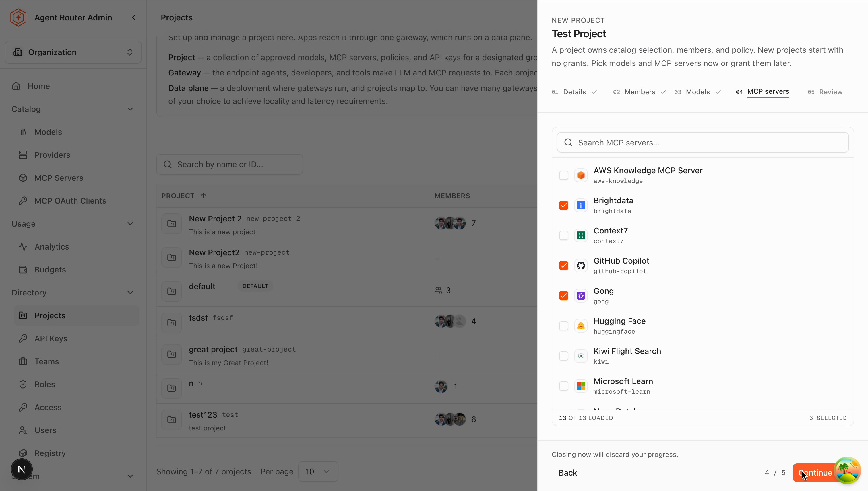Go to the Details wizard step
868x491 pixels.
(574, 92)
